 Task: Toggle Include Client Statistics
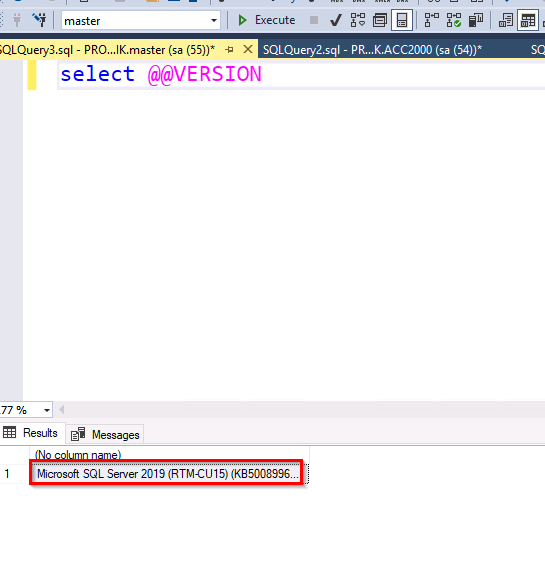coord(476,20)
